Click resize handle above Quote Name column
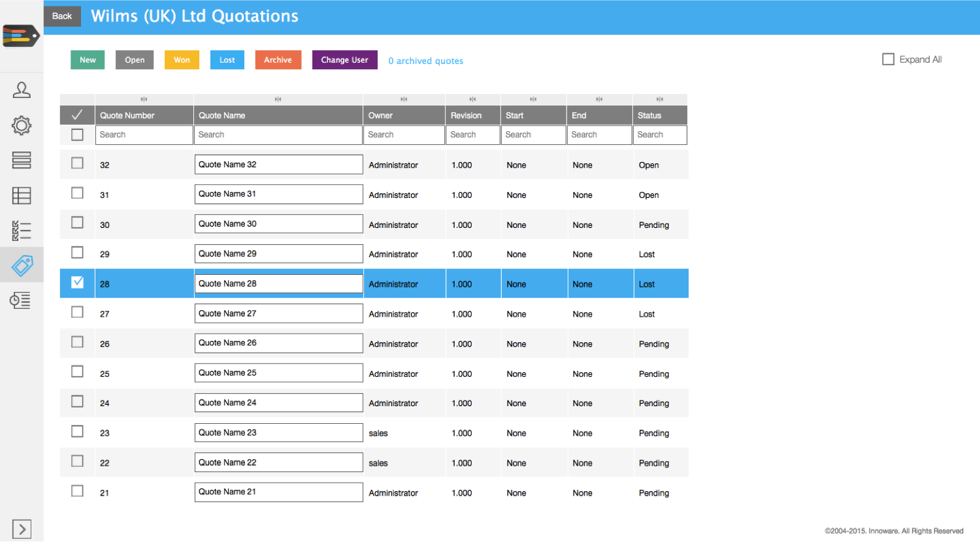980x542 pixels. (x=278, y=99)
